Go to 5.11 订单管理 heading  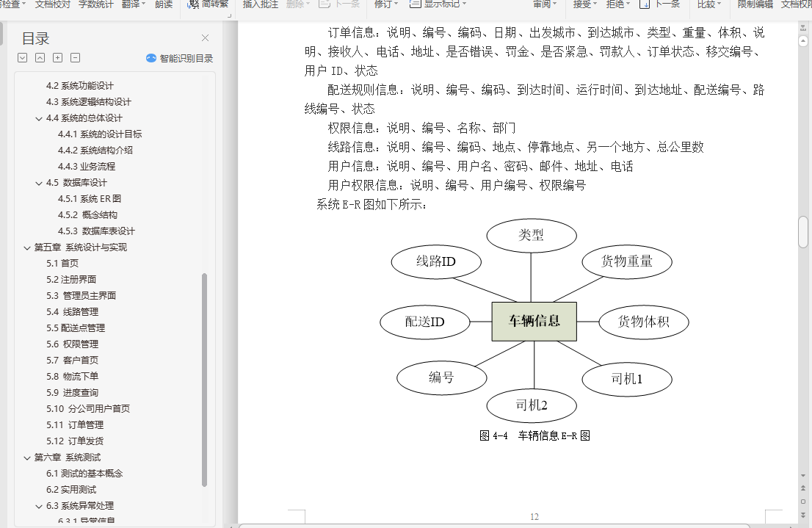pos(75,425)
